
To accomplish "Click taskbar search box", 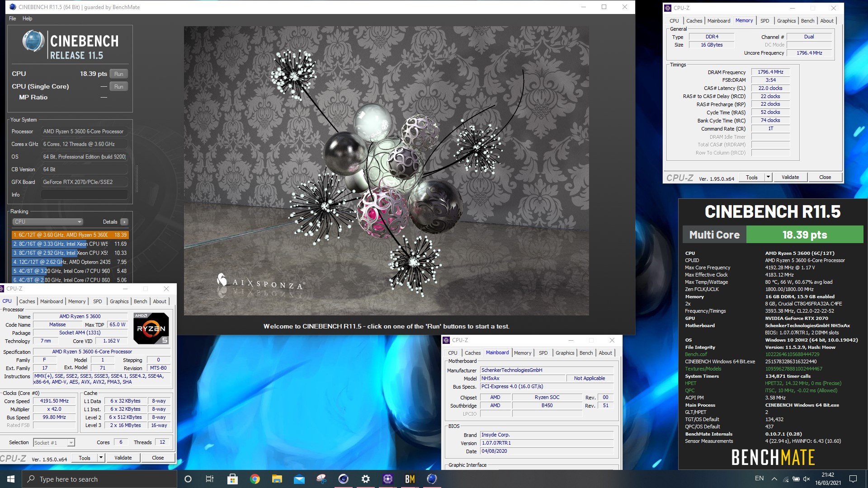I will 99,479.
